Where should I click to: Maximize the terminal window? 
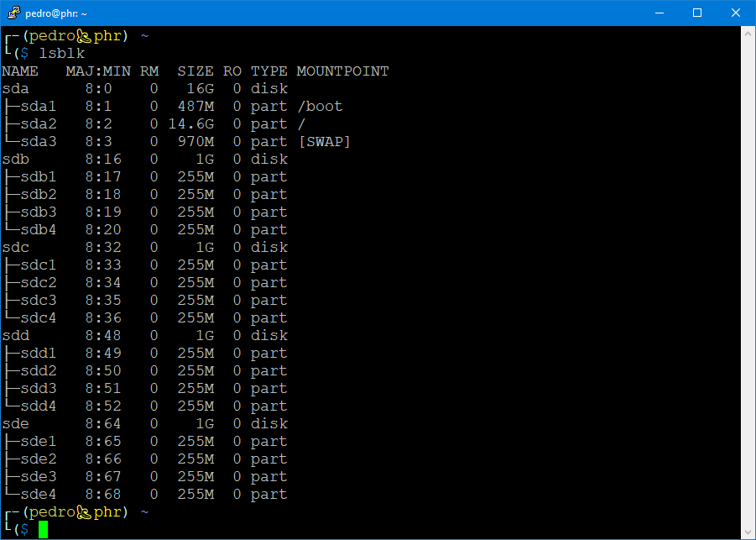click(x=696, y=13)
